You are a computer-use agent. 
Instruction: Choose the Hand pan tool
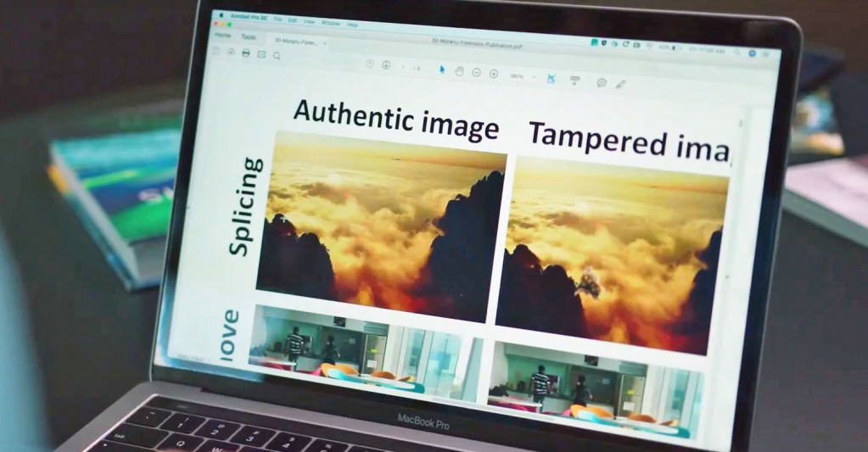(x=459, y=71)
